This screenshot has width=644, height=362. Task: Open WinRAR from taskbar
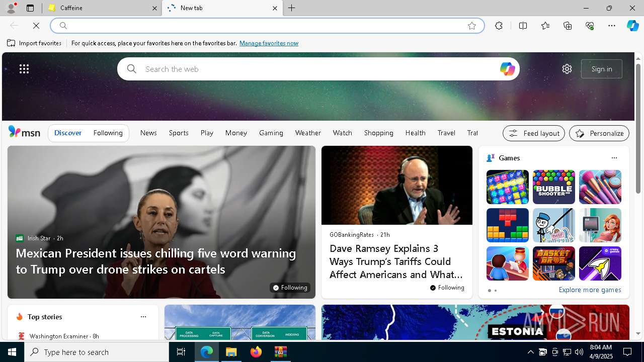pos(280,352)
